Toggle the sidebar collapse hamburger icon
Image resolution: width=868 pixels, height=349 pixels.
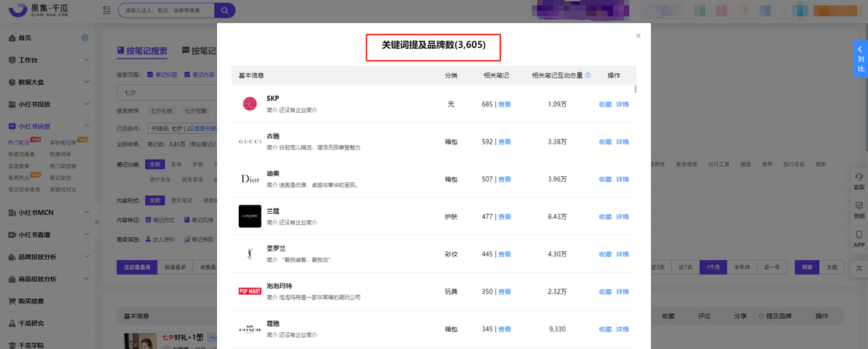point(106,10)
